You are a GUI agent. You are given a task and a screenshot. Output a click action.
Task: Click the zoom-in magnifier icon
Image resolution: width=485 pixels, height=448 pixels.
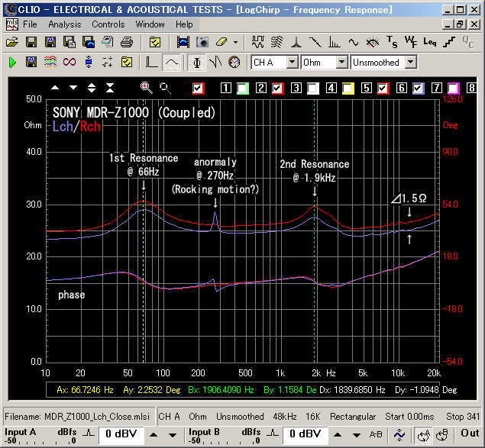point(146,88)
